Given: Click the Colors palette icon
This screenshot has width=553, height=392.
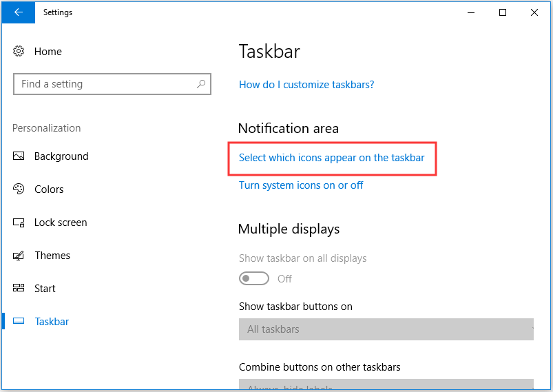Looking at the screenshot, I should (x=19, y=189).
